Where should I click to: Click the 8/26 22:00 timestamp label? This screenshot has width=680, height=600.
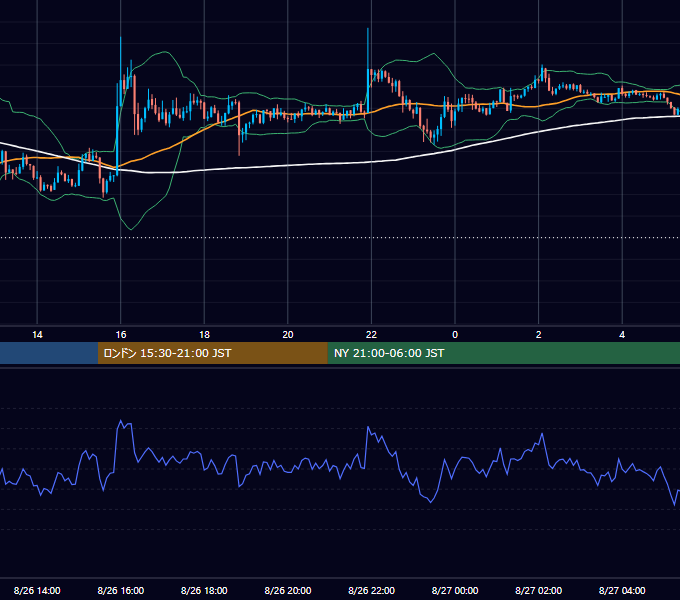(x=371, y=590)
